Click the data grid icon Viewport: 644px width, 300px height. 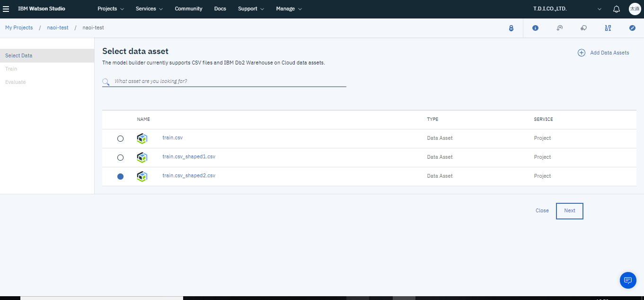(x=608, y=28)
